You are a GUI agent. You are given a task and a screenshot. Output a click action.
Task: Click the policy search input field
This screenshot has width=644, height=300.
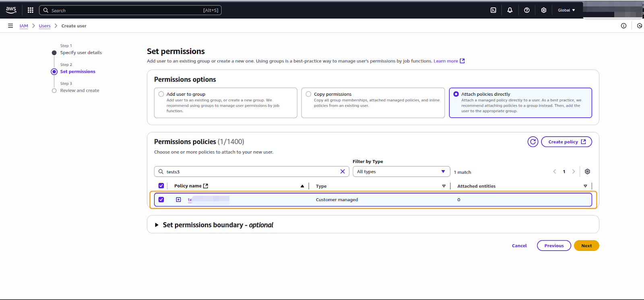point(250,172)
